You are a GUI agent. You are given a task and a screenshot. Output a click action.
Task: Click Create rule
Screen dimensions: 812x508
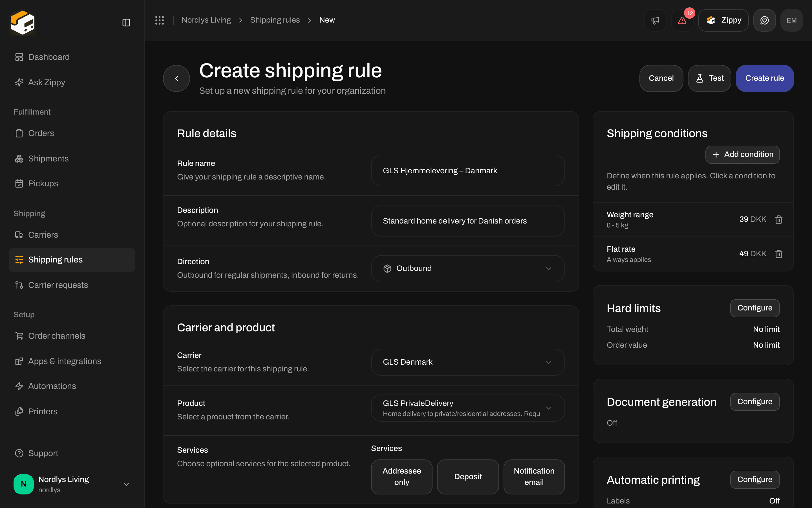(x=765, y=78)
